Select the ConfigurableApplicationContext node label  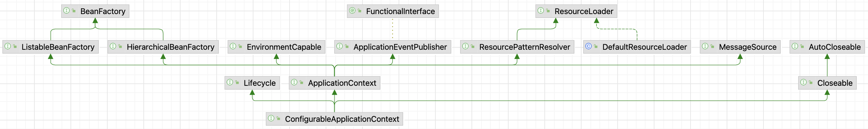[342, 119]
